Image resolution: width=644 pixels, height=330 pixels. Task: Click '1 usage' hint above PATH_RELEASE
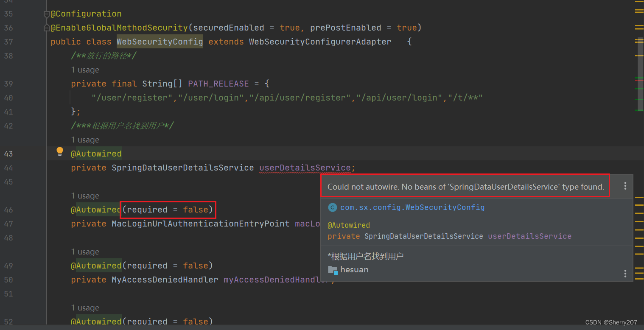point(85,70)
